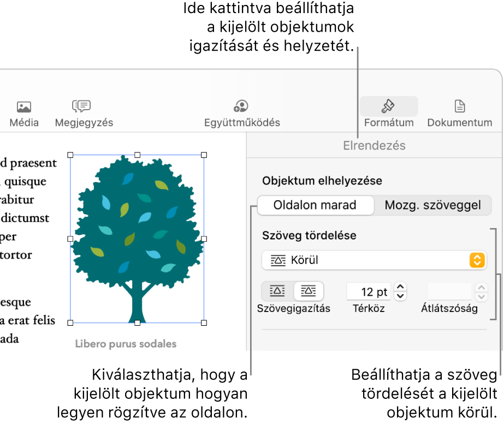Click the Átlátszóság up stepper arrow

tap(481, 288)
